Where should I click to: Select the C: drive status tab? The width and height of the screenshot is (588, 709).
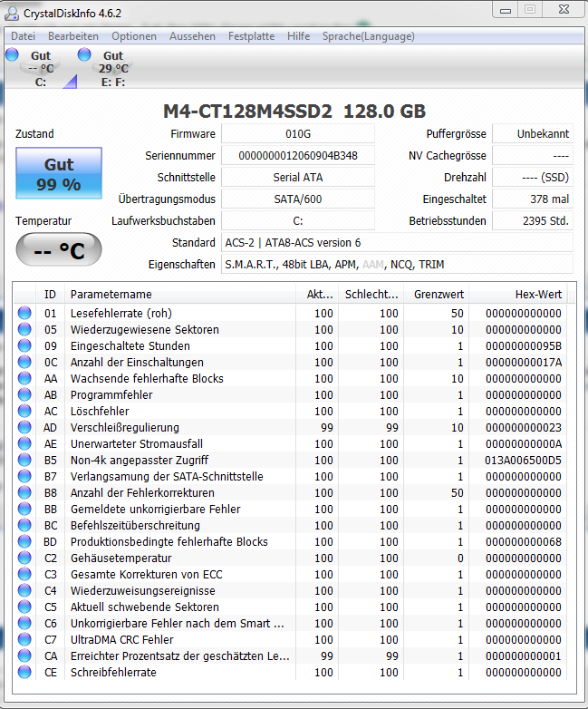coord(40,69)
